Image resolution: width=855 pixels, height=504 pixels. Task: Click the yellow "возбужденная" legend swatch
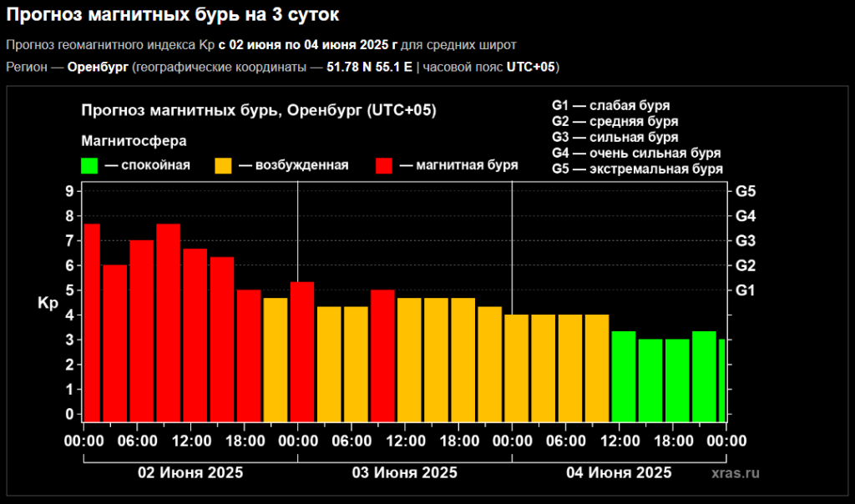coord(223,165)
